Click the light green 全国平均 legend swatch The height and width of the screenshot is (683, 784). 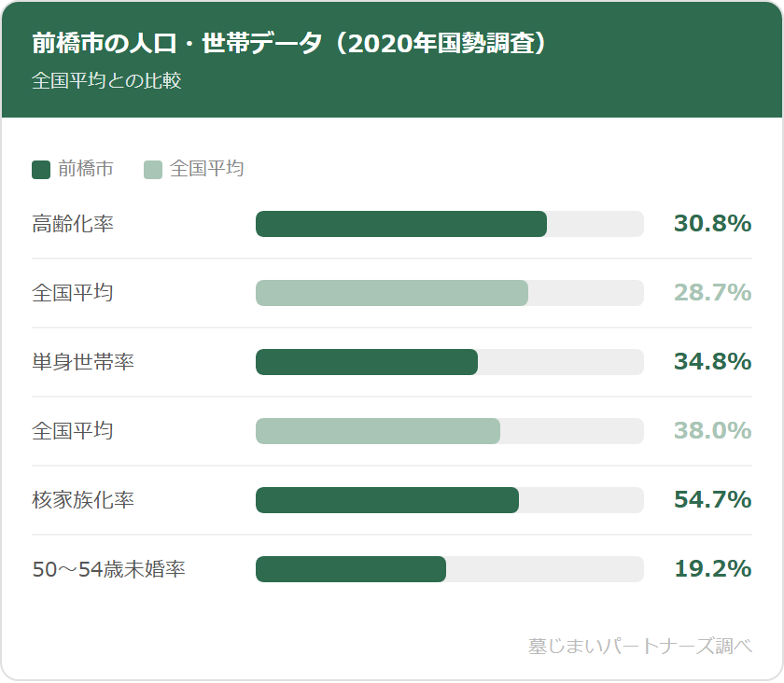(x=153, y=169)
